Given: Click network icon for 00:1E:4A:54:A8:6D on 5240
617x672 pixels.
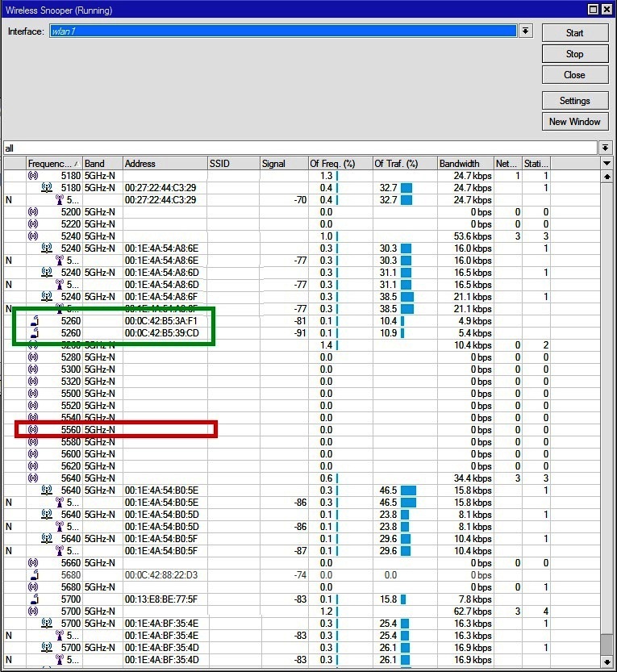Looking at the screenshot, I should 47,272.
